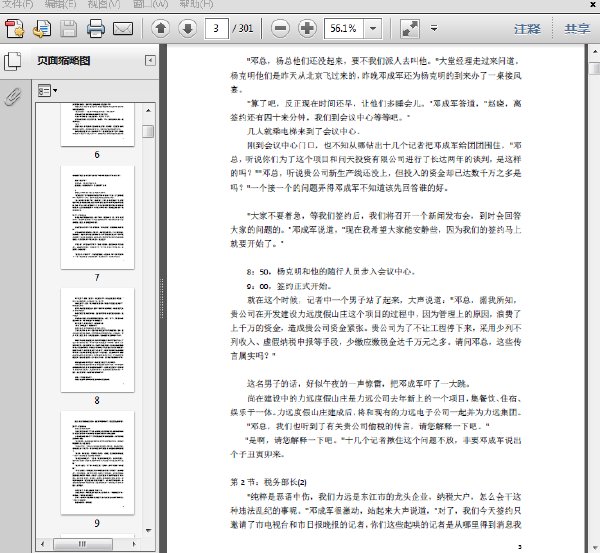Click the line starting 9：00
The height and width of the screenshot is (553, 600).
coord(289,286)
